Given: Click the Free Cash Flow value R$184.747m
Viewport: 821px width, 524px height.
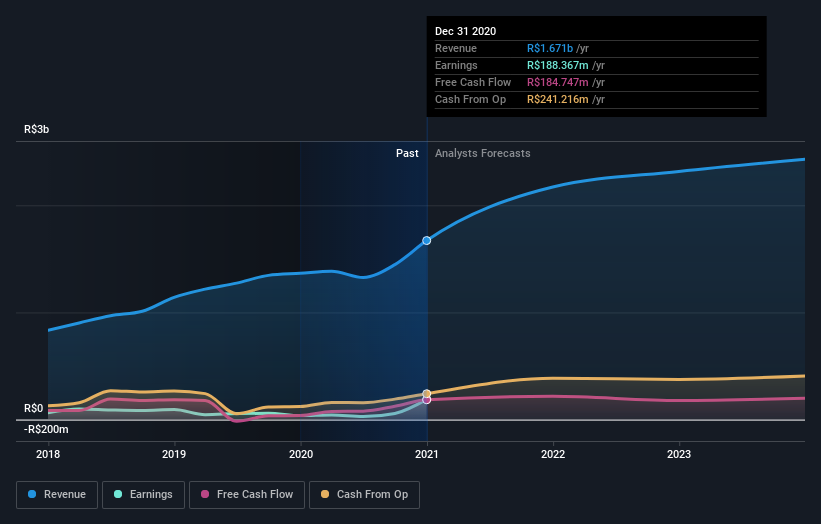Looking at the screenshot, I should 558,83.
